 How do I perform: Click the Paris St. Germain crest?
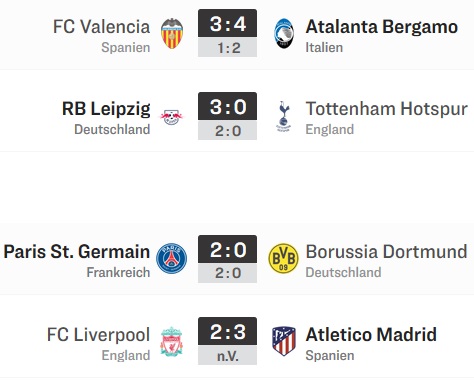click(172, 259)
